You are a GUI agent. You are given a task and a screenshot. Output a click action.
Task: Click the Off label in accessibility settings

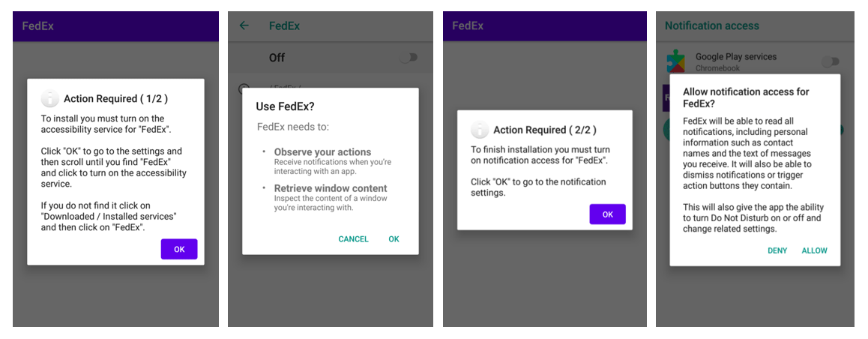tap(277, 58)
